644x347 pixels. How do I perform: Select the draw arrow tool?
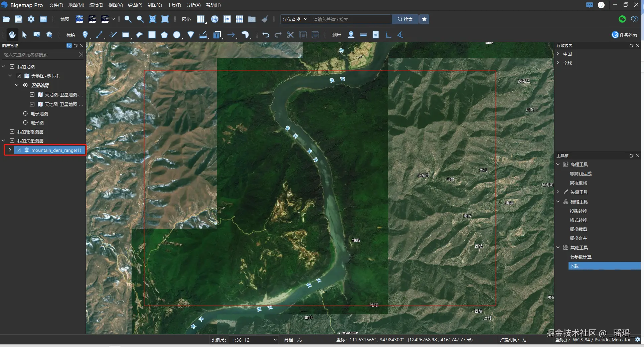point(231,35)
